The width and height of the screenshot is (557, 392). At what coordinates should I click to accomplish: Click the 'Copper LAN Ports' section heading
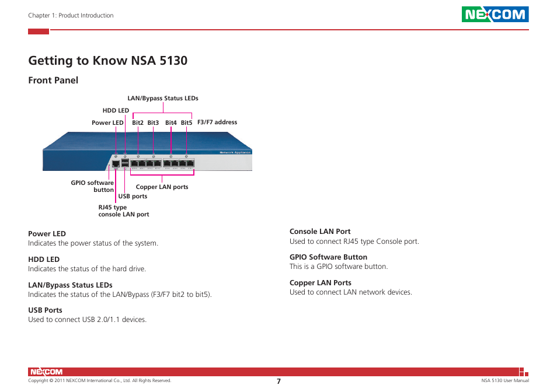(x=321, y=283)
